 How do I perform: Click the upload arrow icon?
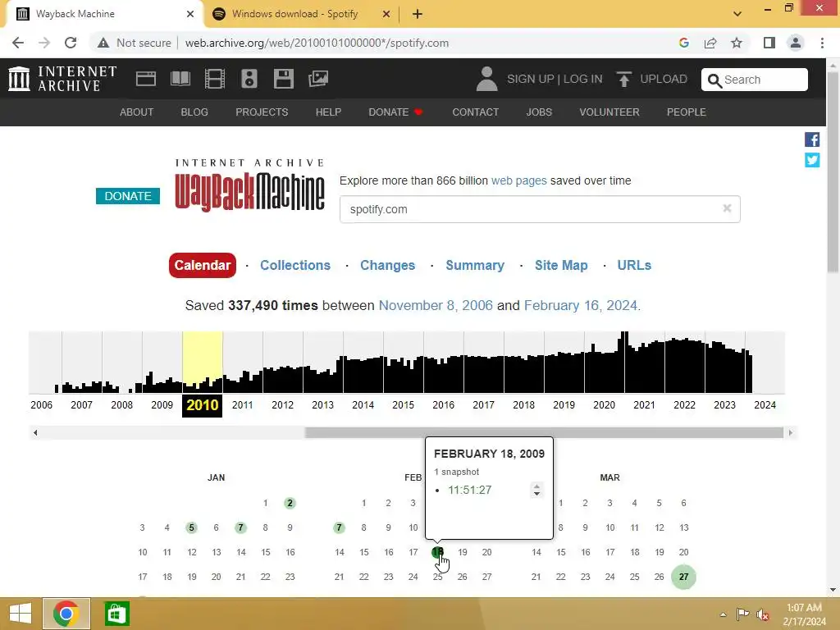623,79
